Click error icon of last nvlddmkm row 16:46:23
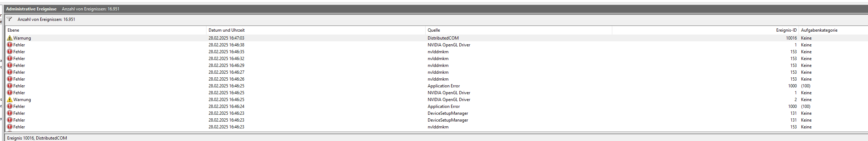 [10, 127]
